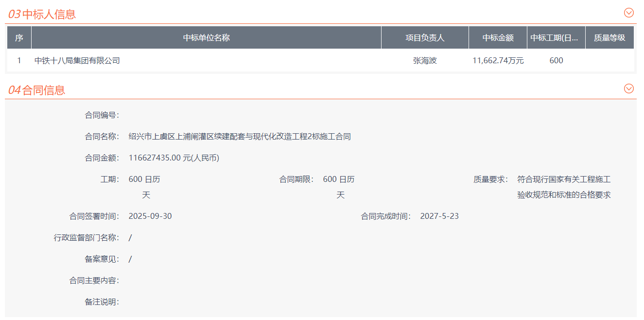Click the truncated 中标工期 column header

pos(556,38)
